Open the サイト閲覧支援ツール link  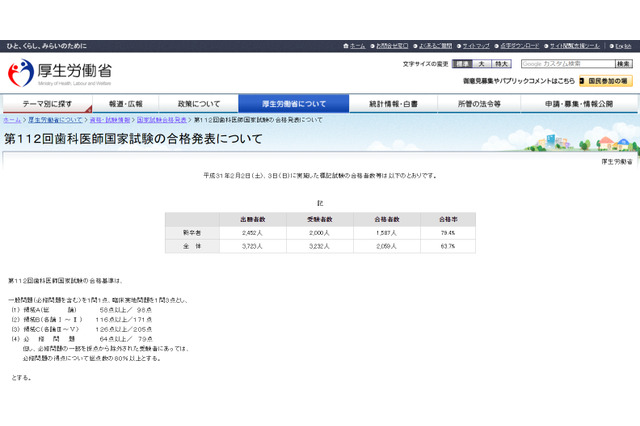tap(575, 46)
